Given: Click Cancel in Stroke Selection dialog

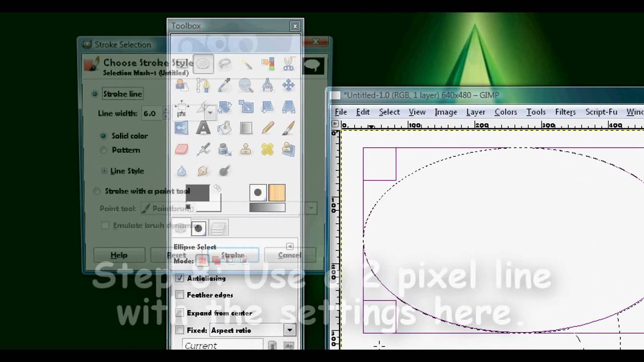Looking at the screenshot, I should pyautogui.click(x=290, y=255).
